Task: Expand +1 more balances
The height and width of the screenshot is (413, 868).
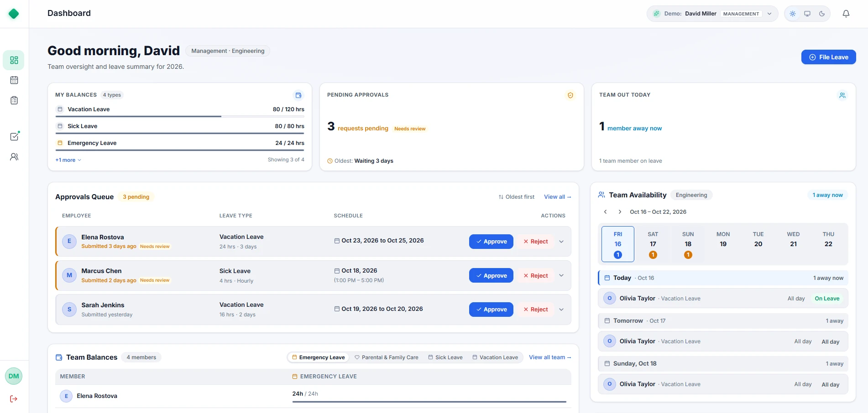Action: pyautogui.click(x=68, y=160)
